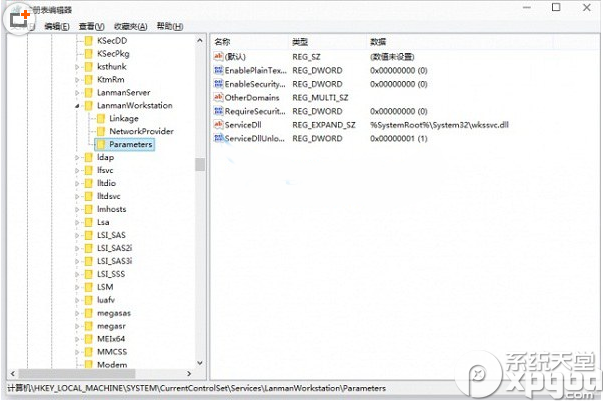The width and height of the screenshot is (603, 402).
Task: Open the 帮助(H) menu
Action: tap(170, 26)
